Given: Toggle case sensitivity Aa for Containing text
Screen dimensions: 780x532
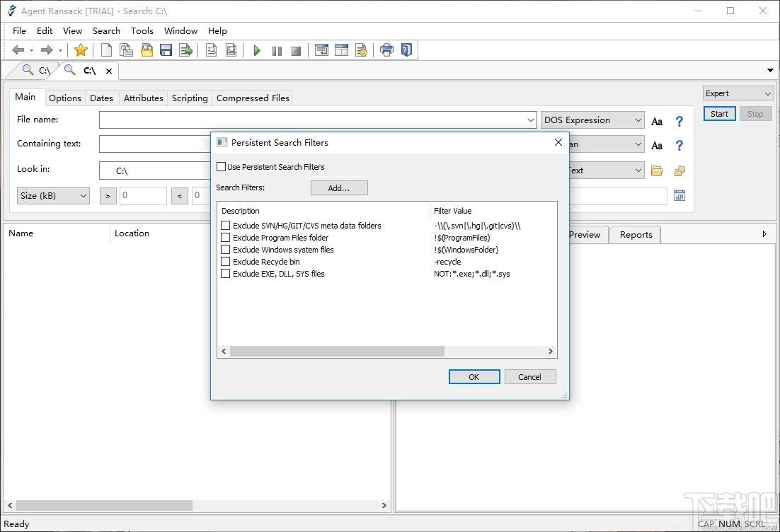Looking at the screenshot, I should pyautogui.click(x=657, y=145).
